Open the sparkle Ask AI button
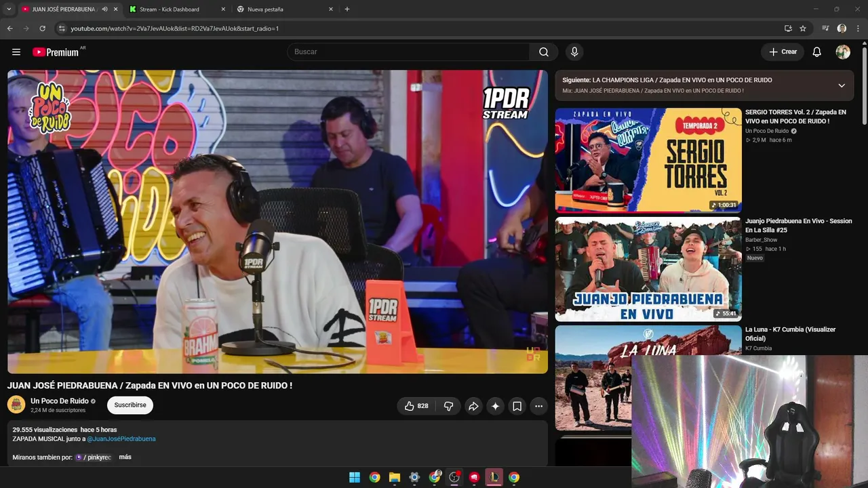The height and width of the screenshot is (488, 868). pyautogui.click(x=495, y=406)
